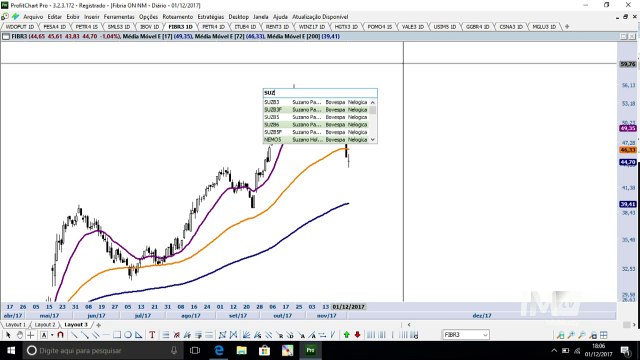
Task: Click first magnifier icon in zoom toolbar
Action: pyautogui.click(x=560, y=335)
